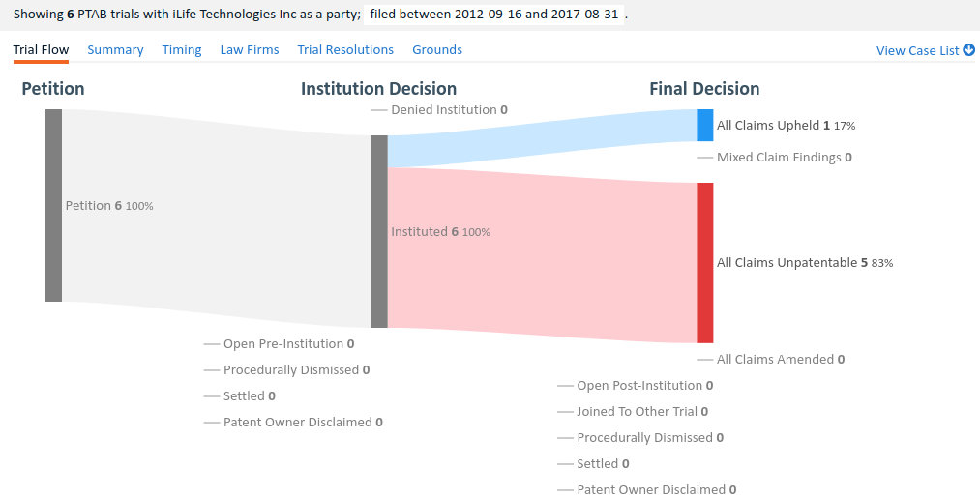Click the Open Pre-Institution 0 label
This screenshot has height=498, width=980.
288,343
